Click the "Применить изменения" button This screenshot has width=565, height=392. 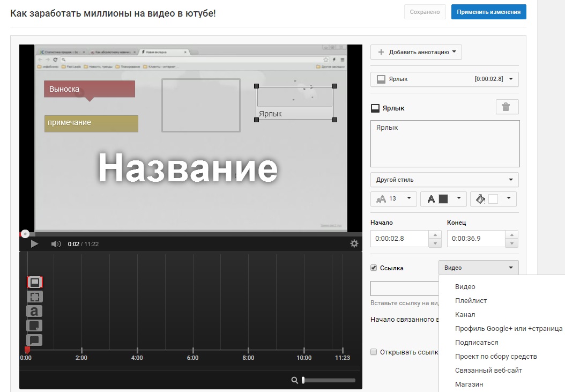pos(488,12)
